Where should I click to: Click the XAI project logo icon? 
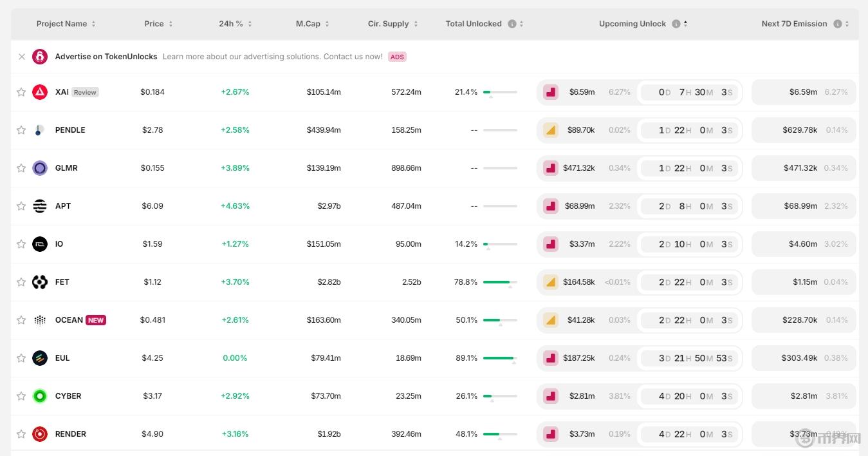40,92
